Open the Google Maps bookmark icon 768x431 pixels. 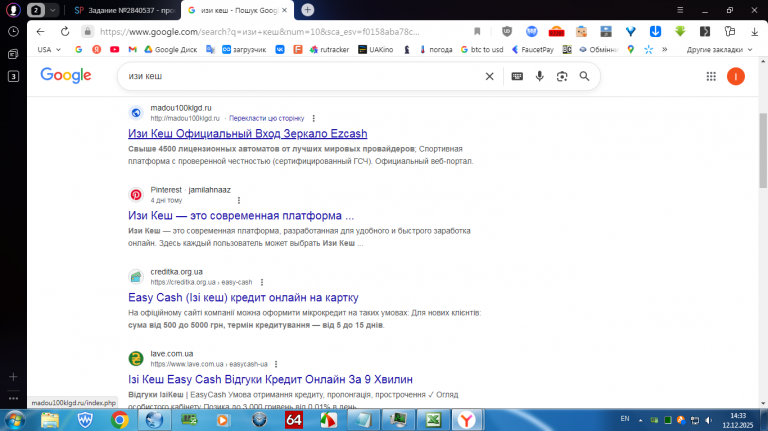pos(631,49)
